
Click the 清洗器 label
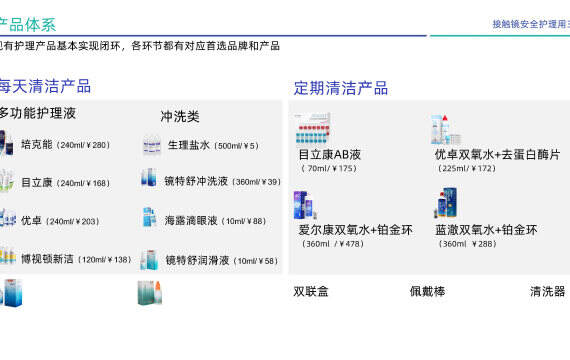coord(547,291)
